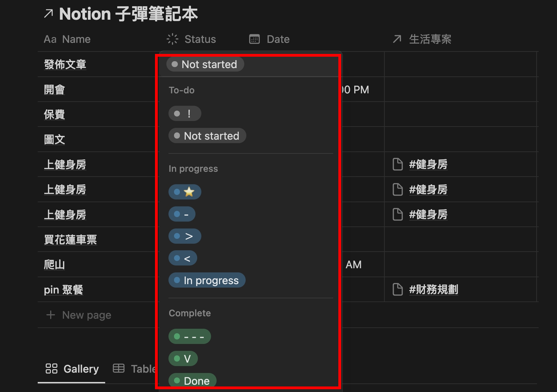The height and width of the screenshot is (392, 557).
Task: Open the Status column header
Action: click(x=192, y=39)
